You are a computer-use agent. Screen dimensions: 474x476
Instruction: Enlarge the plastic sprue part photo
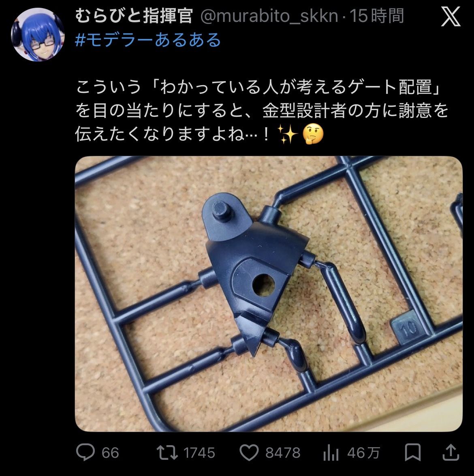point(269,294)
